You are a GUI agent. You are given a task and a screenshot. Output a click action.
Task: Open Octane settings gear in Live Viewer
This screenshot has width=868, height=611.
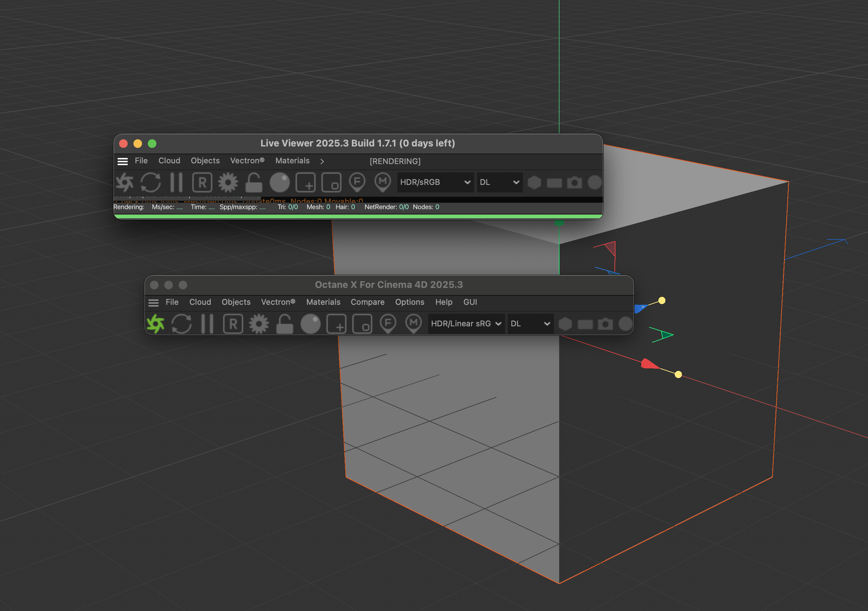(x=228, y=182)
